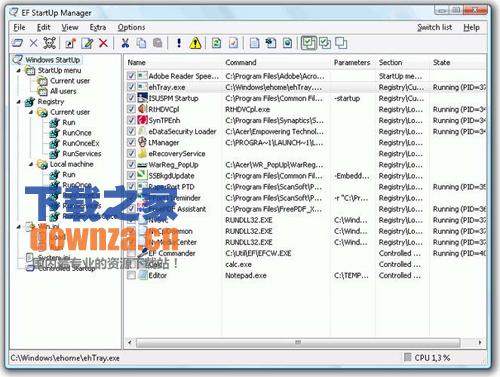Click the horizontal scrollbar thumb
Screen dimensions: 500x377
[x=298, y=342]
